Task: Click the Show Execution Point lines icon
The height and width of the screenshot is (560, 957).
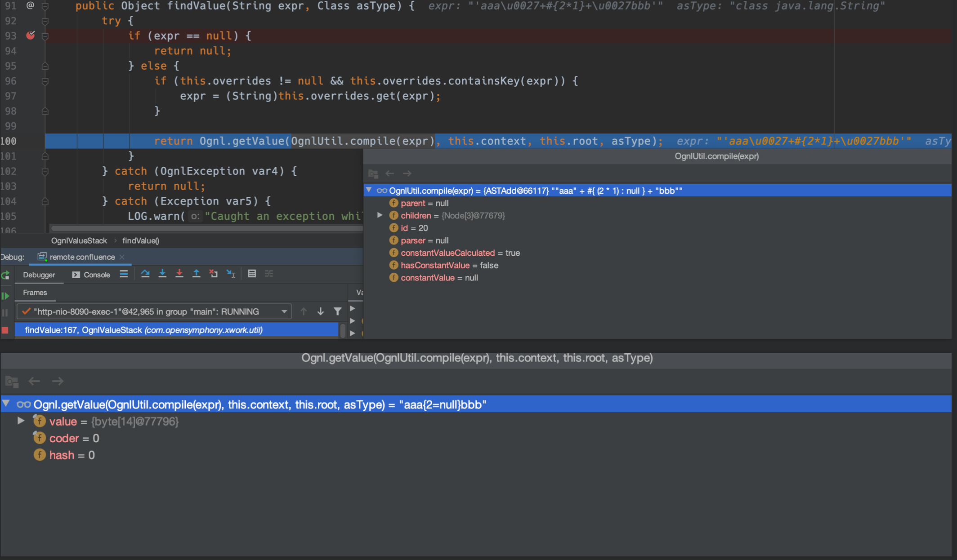Action: pos(124,274)
